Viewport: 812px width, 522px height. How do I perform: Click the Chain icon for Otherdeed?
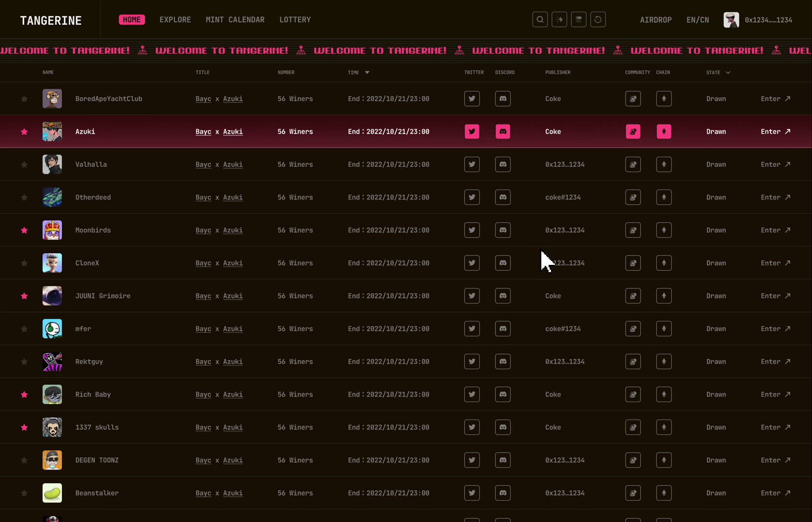click(664, 197)
